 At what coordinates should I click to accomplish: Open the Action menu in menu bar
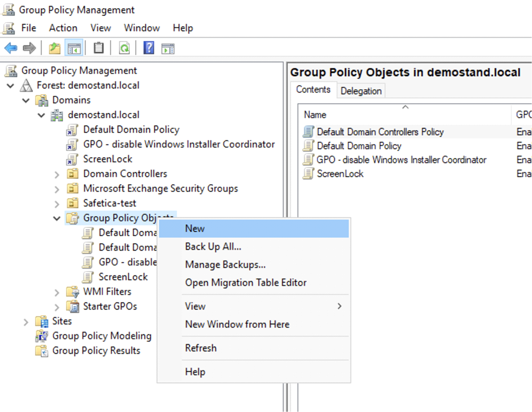tap(63, 28)
